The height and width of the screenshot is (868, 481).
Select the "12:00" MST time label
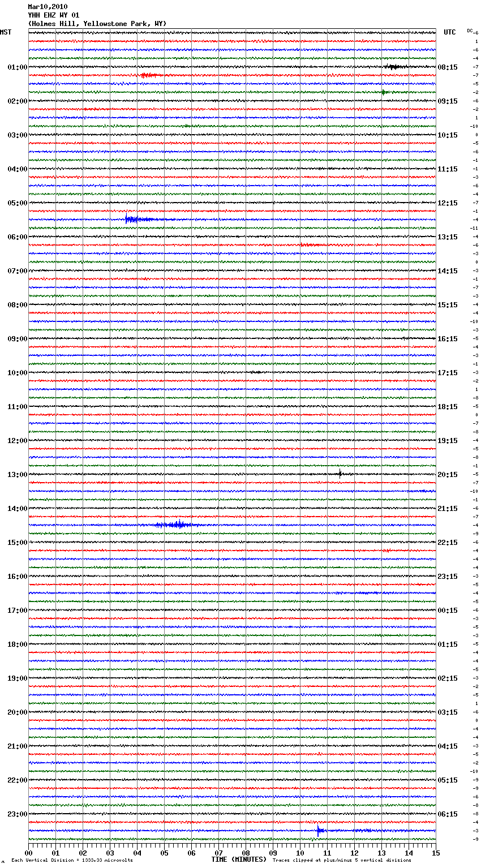click(x=18, y=441)
